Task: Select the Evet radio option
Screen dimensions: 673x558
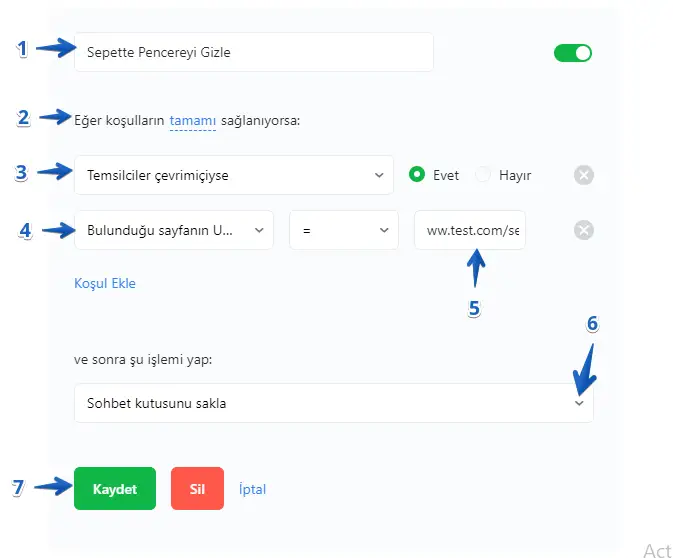Action: click(418, 175)
